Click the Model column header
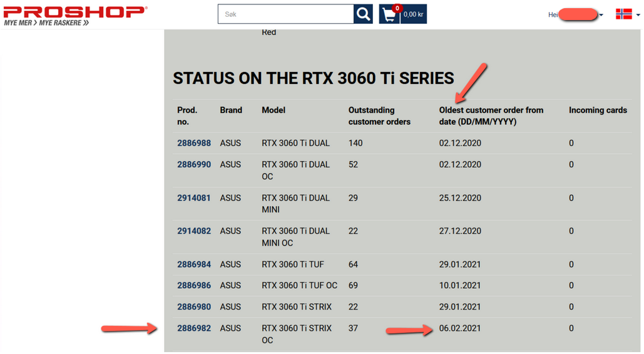Screen dimensions: 644x354 [x=273, y=110]
